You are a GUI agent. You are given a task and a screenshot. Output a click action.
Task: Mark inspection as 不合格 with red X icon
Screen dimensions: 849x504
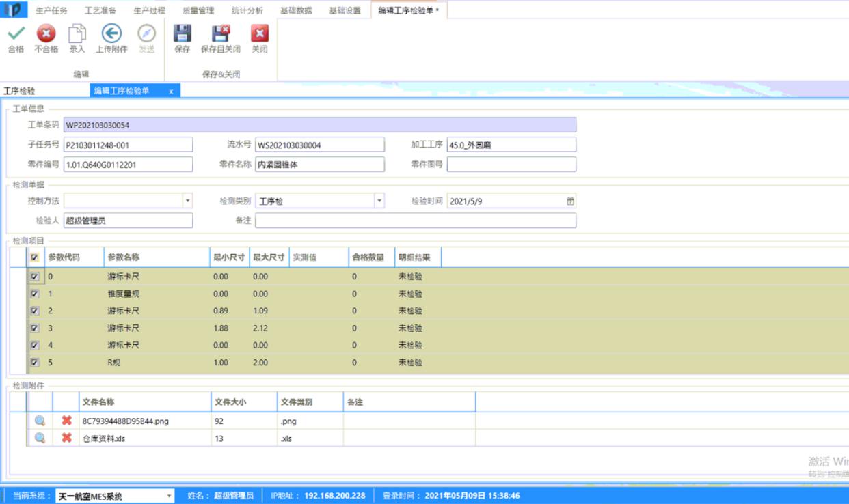tap(46, 34)
